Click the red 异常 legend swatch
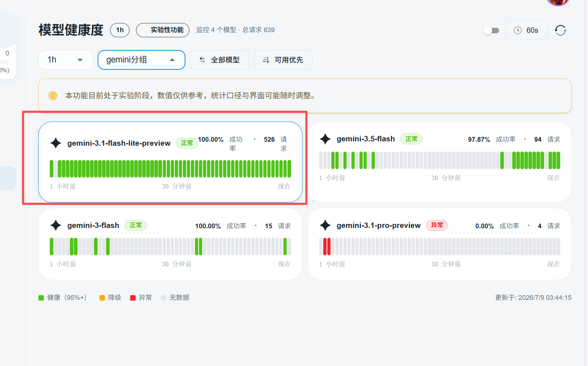This screenshot has height=366, width=588. [x=133, y=298]
